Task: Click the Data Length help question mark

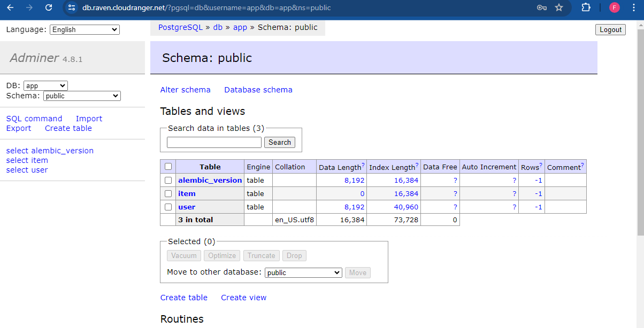Action: (363, 165)
